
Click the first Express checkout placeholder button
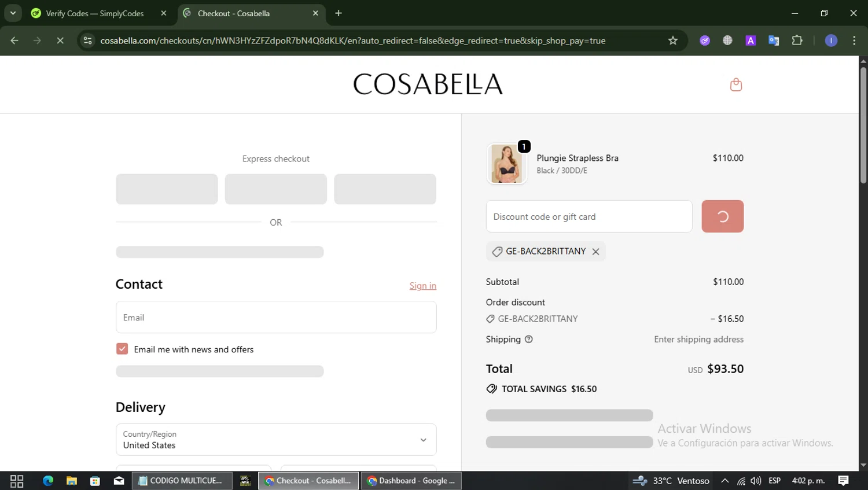167,189
